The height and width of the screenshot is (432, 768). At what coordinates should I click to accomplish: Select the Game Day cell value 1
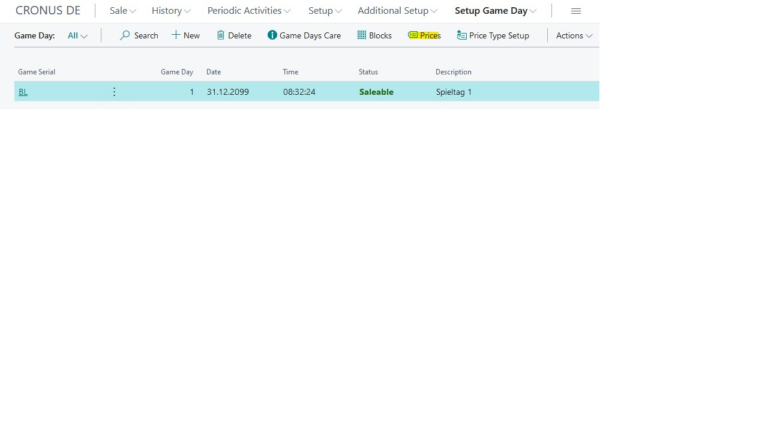pos(192,92)
